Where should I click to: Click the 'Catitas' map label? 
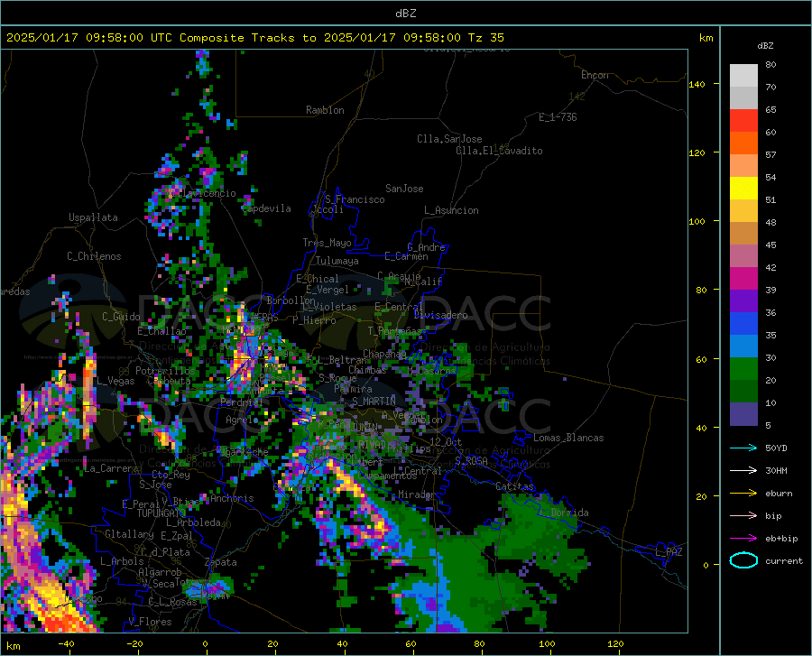(x=515, y=486)
